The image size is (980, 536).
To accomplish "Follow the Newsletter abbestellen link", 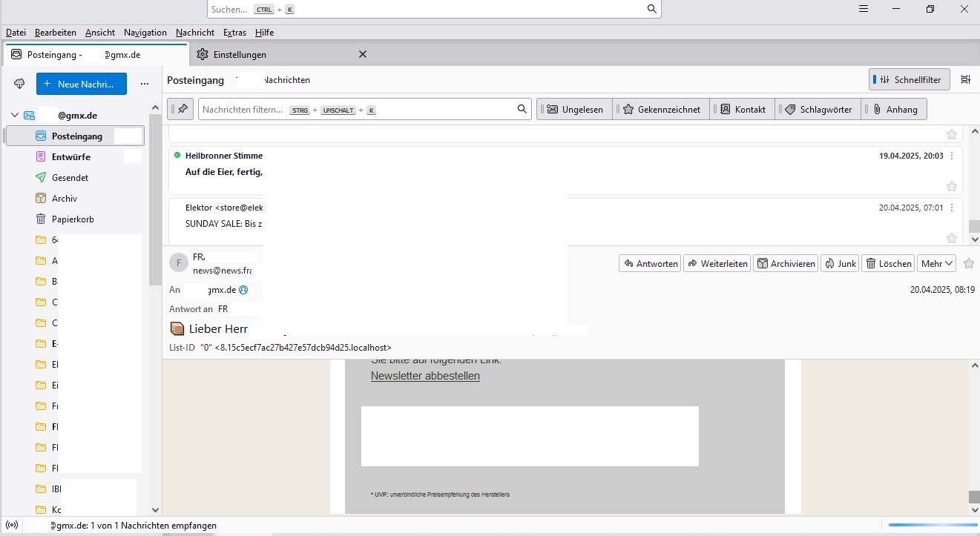I will pyautogui.click(x=425, y=376).
